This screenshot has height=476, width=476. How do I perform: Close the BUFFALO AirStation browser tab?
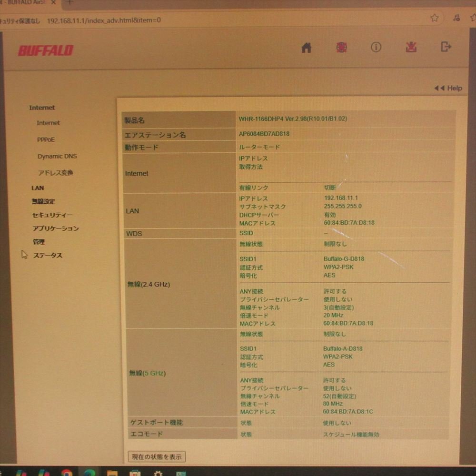(54, 2)
